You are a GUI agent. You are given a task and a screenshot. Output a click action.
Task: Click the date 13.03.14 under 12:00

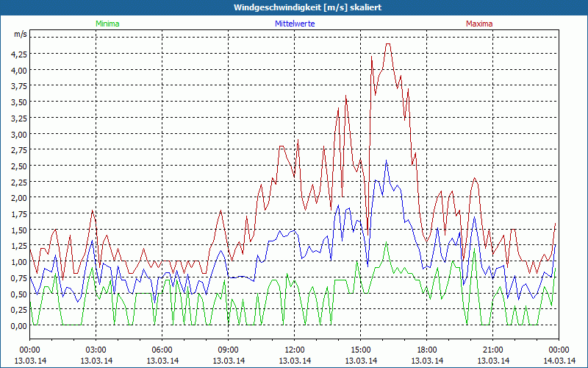pos(295,361)
